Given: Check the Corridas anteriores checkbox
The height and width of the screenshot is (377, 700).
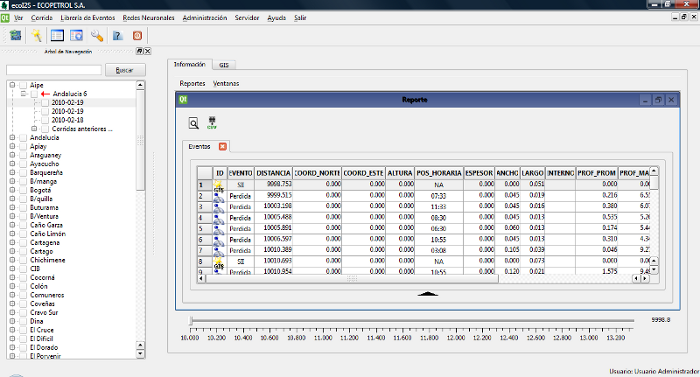Looking at the screenshot, I should 45,129.
